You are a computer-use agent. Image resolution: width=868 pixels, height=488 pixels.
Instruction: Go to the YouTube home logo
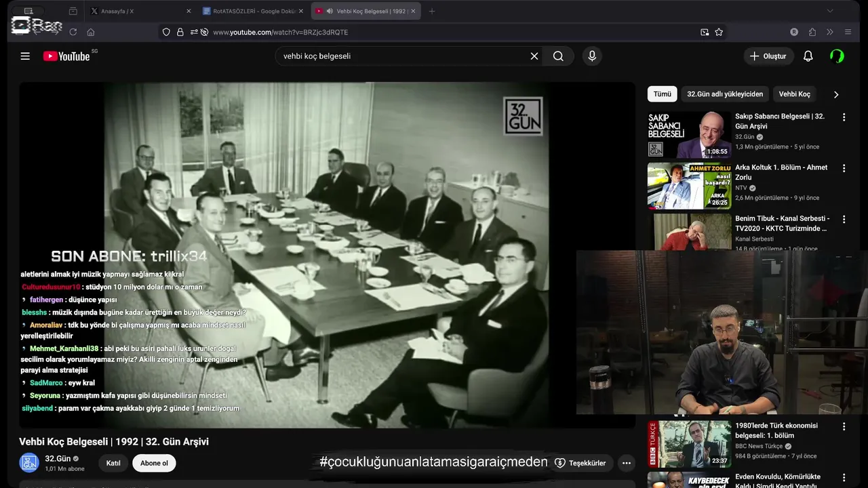66,56
